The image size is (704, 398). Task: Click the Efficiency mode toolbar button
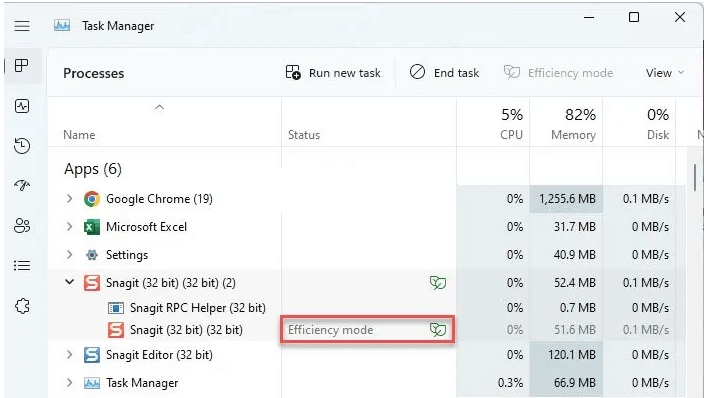point(559,72)
